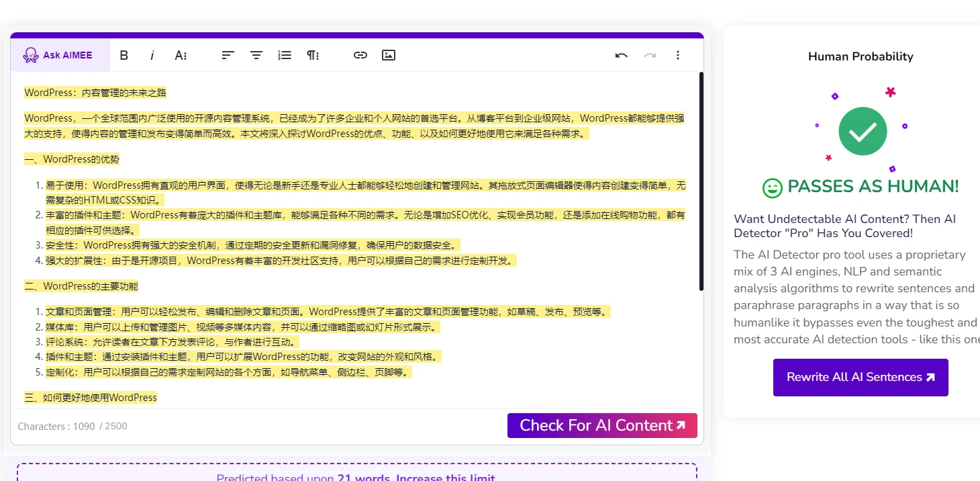Click Check For AI Content button

point(602,425)
